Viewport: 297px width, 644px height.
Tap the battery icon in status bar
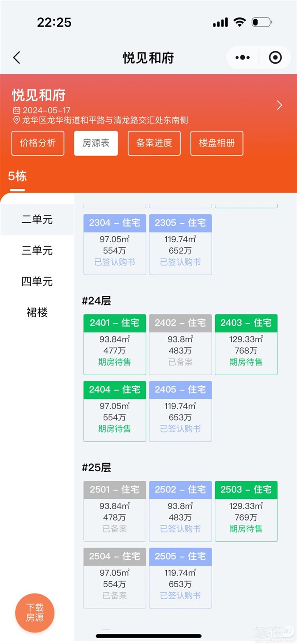point(261,22)
